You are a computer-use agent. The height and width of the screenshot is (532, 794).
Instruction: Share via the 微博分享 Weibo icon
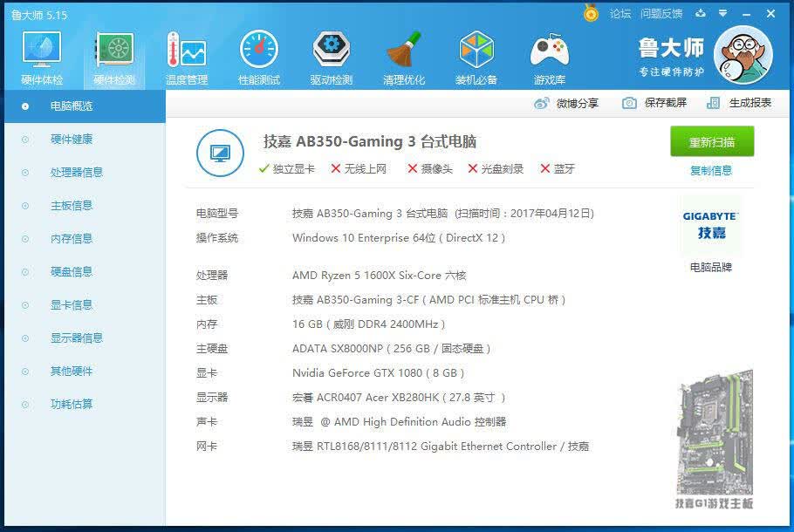click(x=566, y=103)
